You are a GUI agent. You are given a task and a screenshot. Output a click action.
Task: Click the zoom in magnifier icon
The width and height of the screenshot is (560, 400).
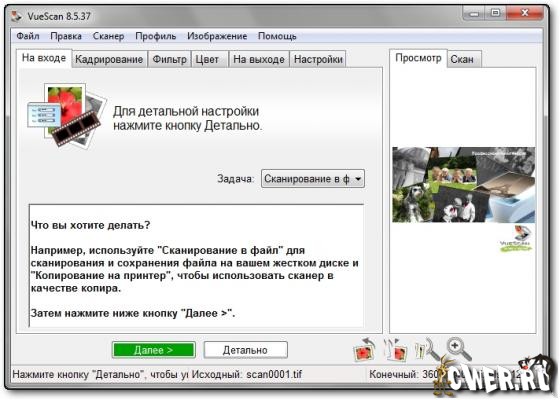[459, 349]
